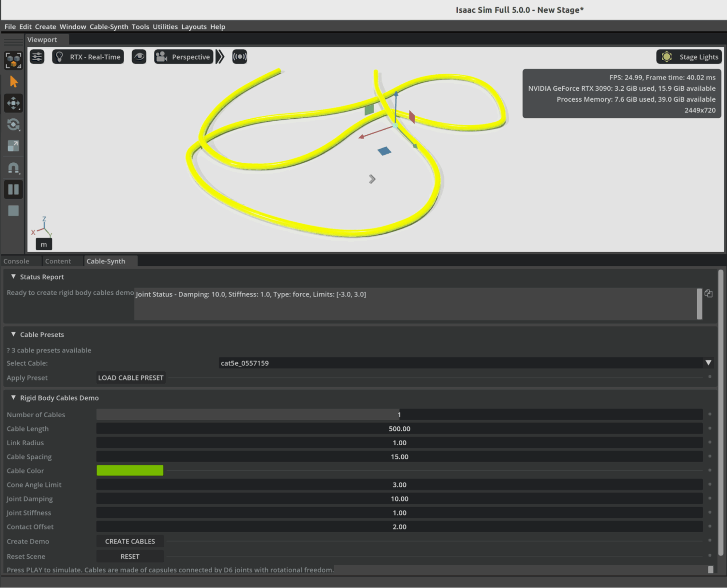The width and height of the screenshot is (727, 588).
Task: Activate the Select arrow tool
Action: tap(13, 81)
